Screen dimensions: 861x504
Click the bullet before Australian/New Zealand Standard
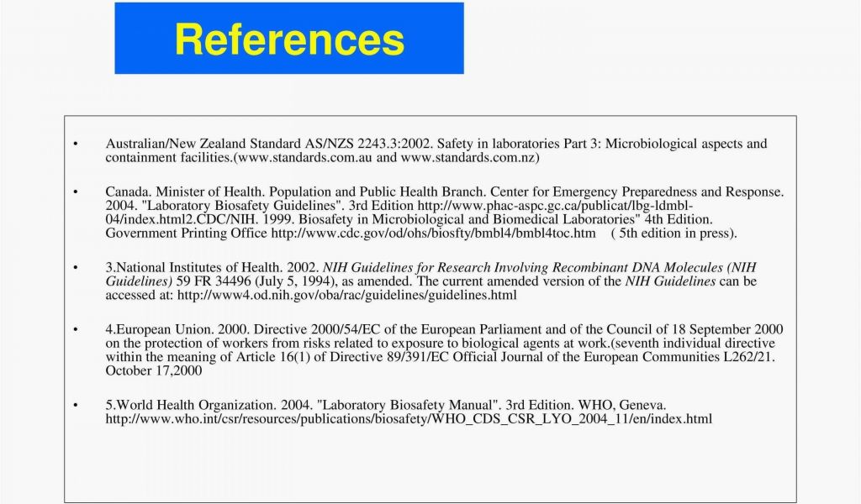click(x=76, y=144)
